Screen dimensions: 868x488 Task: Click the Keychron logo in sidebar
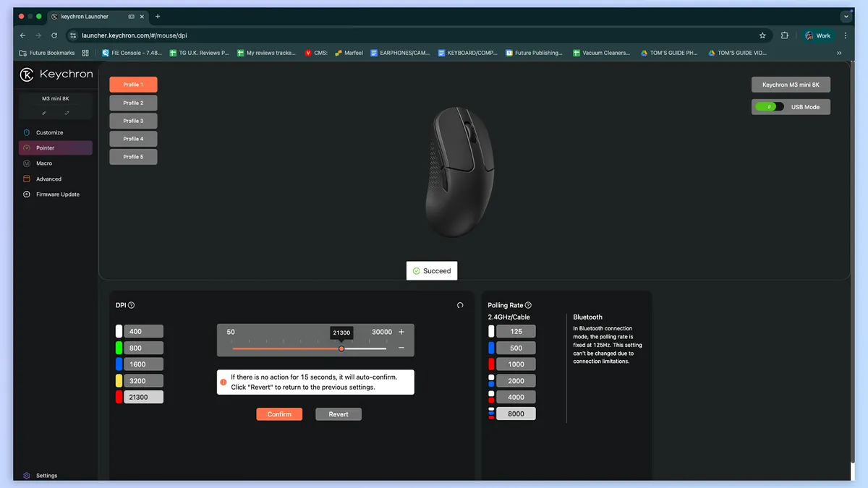tap(56, 74)
